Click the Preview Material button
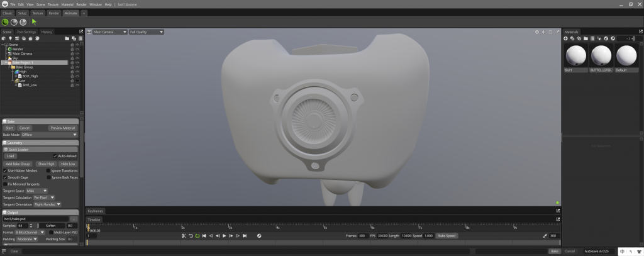This screenshot has width=644, height=256. [62, 128]
